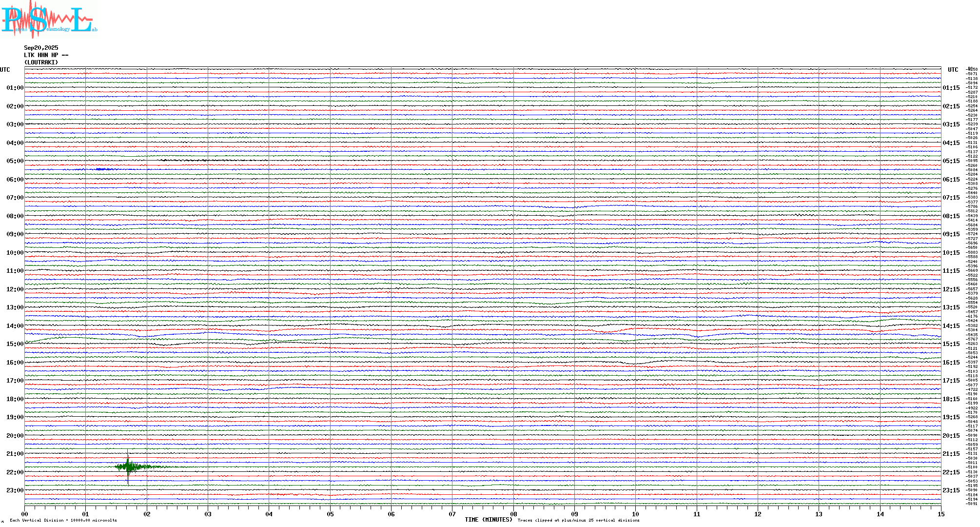Click the right-side 22:15 time label
Viewport: 980px width, 527px height.
point(951,472)
